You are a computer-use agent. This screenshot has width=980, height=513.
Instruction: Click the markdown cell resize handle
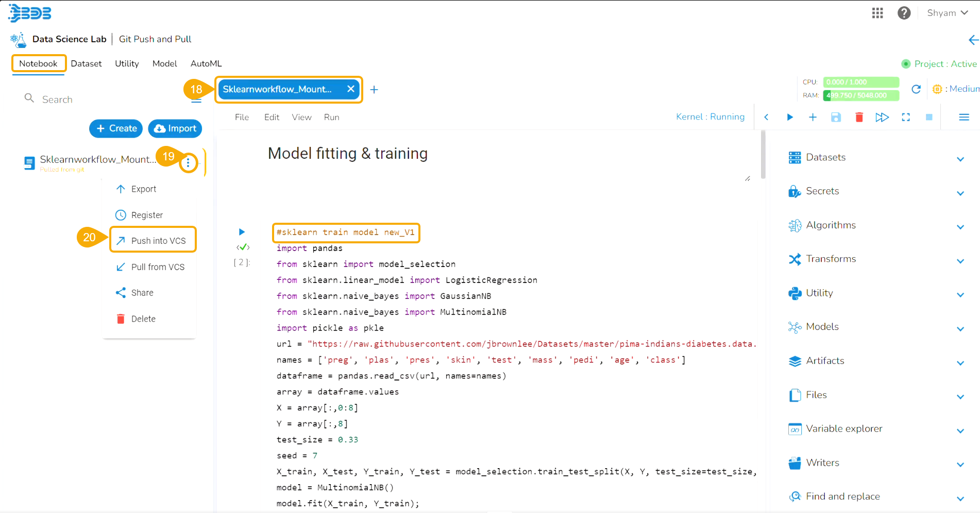coord(748,178)
